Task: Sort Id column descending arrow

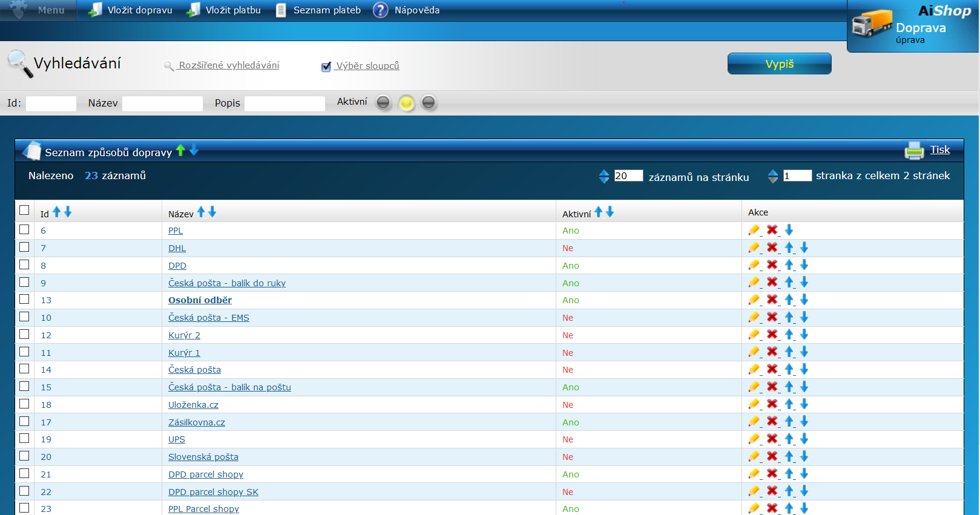Action: coord(67,212)
